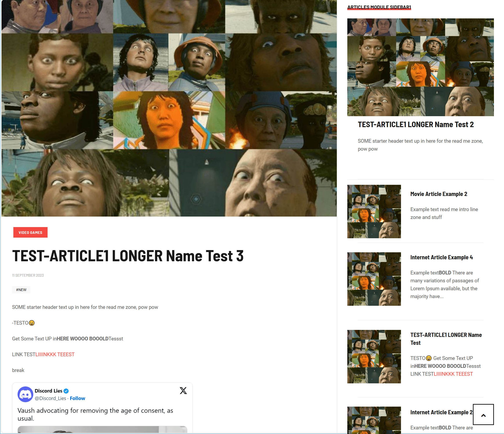Viewport: 504px width, 434px height.
Task: Open the red LIIIINKKK TEEEST link in article
Action: point(55,354)
